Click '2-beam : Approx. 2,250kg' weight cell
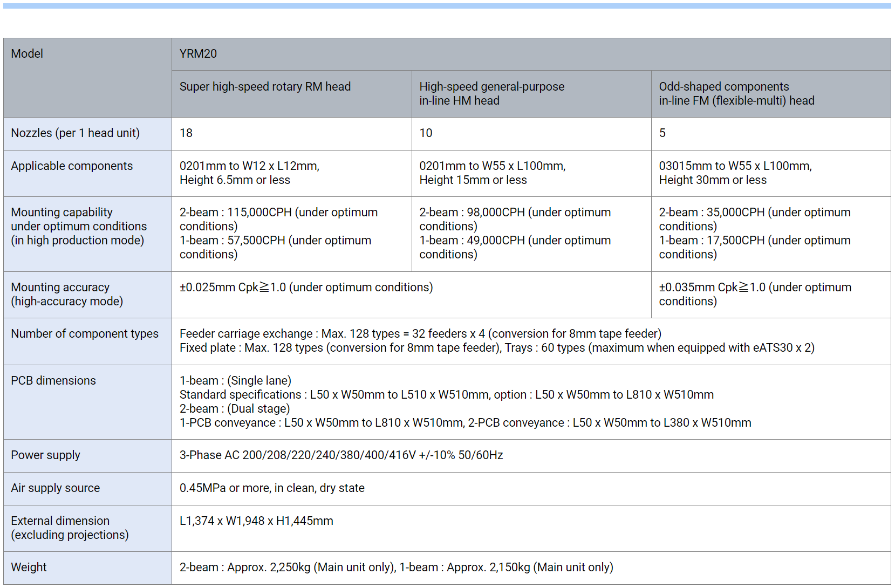 531,568
